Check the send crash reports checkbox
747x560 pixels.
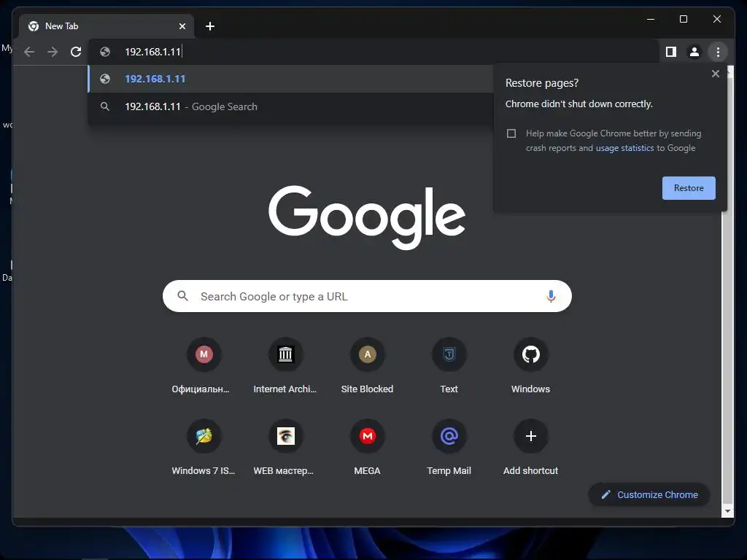(511, 133)
